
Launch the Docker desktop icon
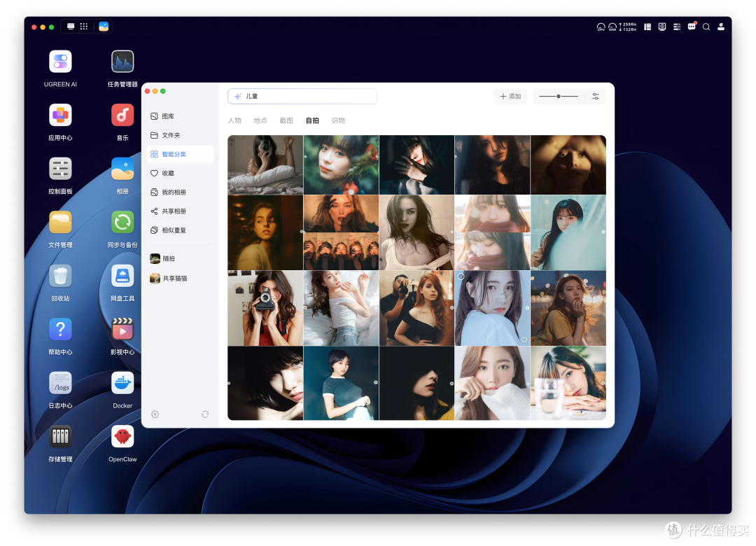(x=122, y=383)
